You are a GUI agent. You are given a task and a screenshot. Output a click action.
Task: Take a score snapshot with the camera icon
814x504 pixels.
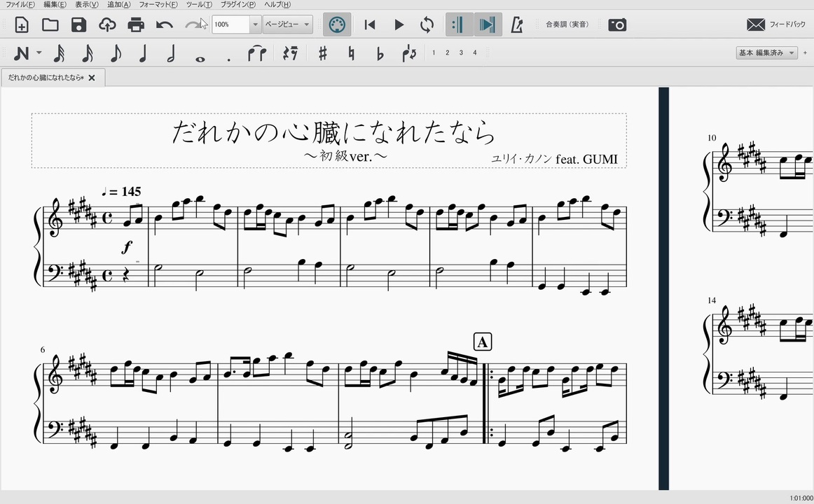point(617,24)
